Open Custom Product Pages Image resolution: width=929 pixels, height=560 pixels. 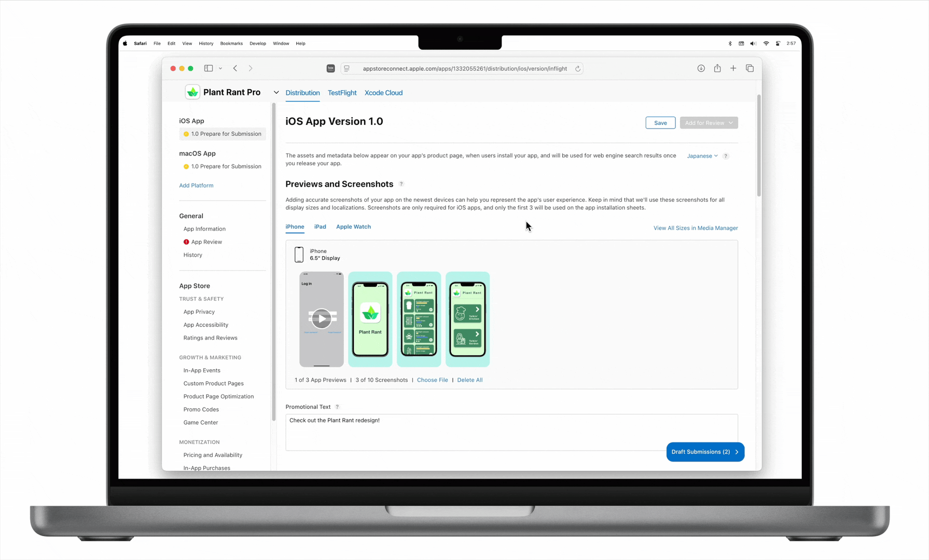pos(214,384)
